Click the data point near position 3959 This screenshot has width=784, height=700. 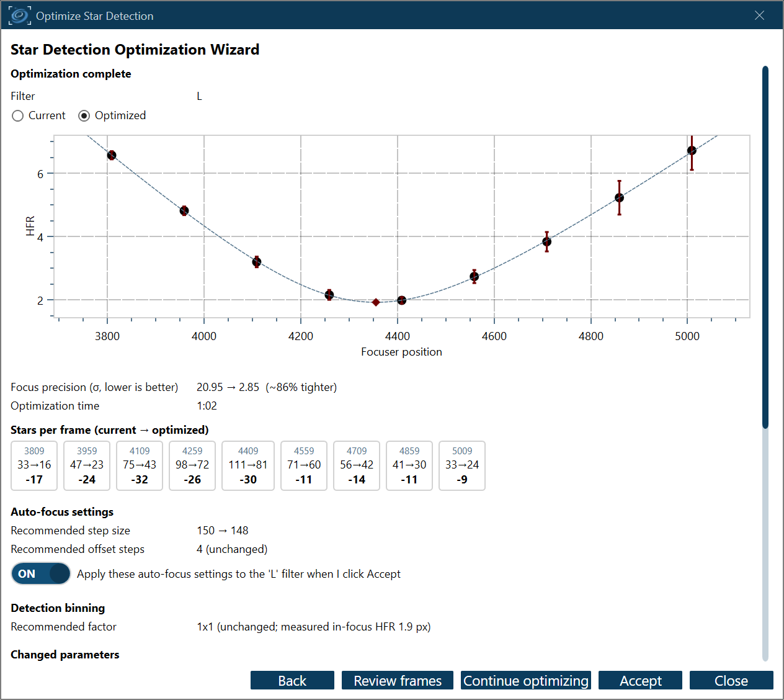[x=184, y=211]
